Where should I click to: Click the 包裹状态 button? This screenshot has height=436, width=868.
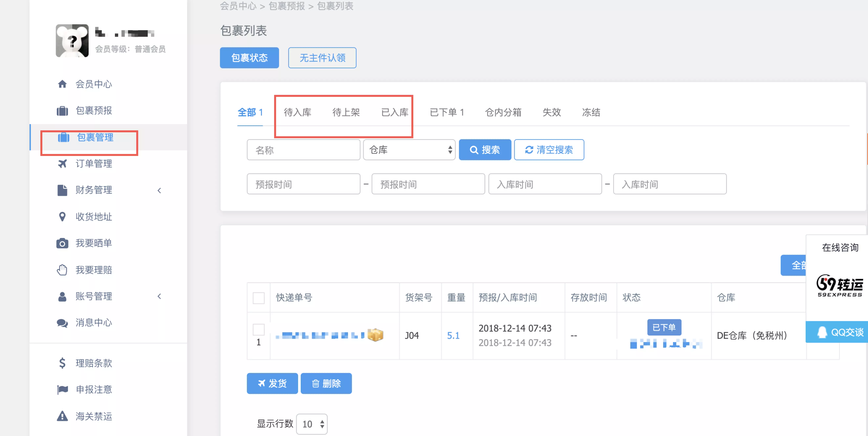249,58
